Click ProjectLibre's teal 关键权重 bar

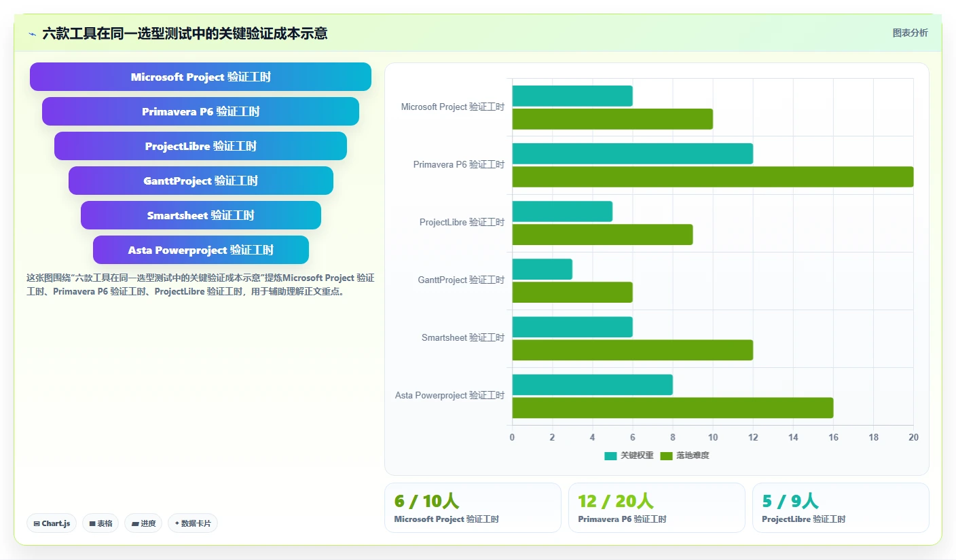tap(562, 211)
